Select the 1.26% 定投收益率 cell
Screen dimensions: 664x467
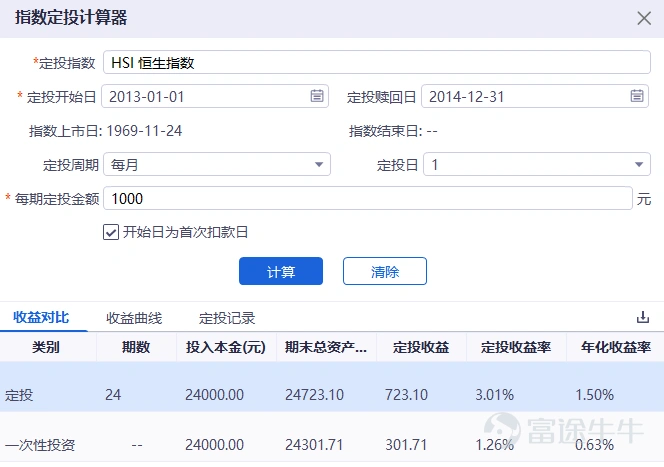tap(495, 445)
